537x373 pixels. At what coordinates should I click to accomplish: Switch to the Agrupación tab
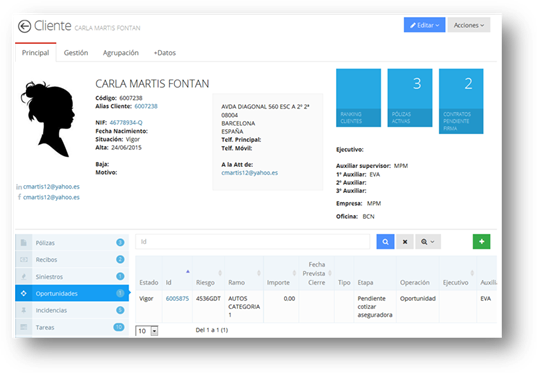coord(121,53)
